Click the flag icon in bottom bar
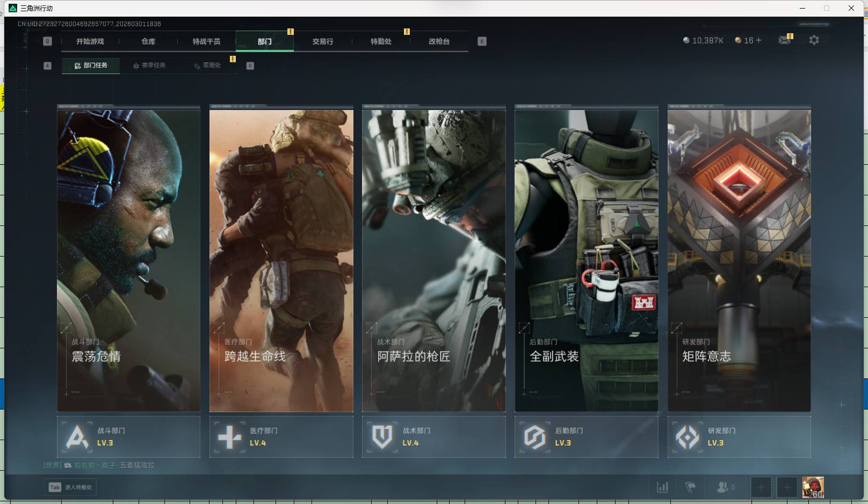Viewport: 868px width, 504px height. (691, 487)
